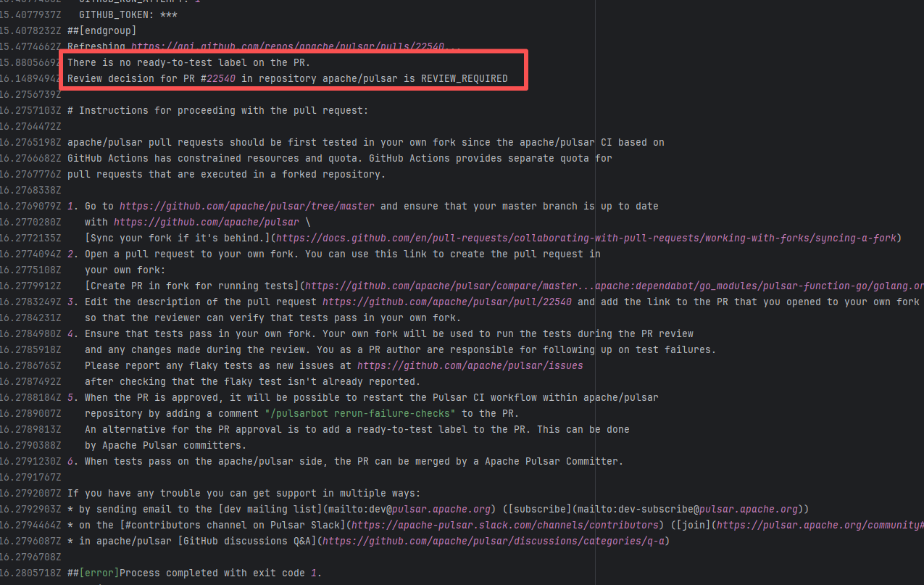Open the apache-pulsar.slack.com contributors channel link
Image resolution: width=924 pixels, height=585 pixels.
(504, 525)
